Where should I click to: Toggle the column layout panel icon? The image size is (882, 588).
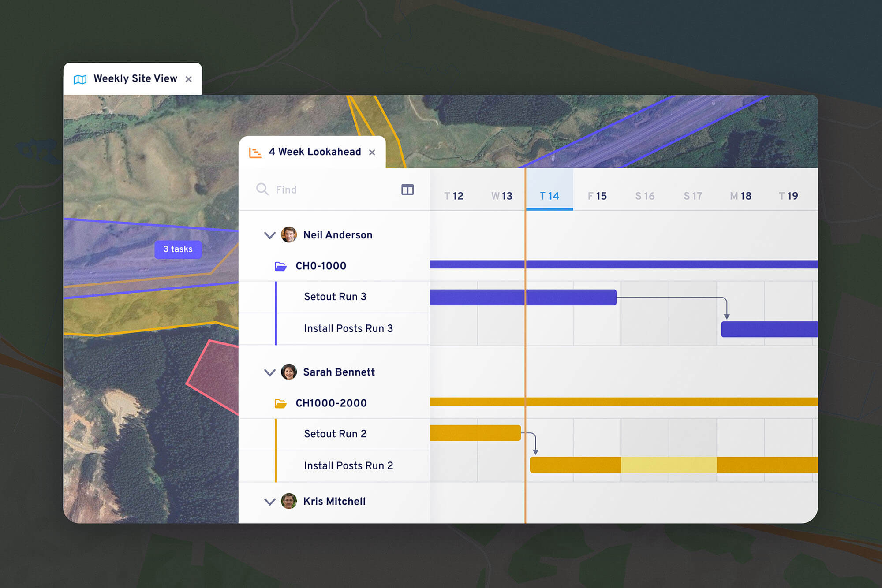pyautogui.click(x=407, y=190)
